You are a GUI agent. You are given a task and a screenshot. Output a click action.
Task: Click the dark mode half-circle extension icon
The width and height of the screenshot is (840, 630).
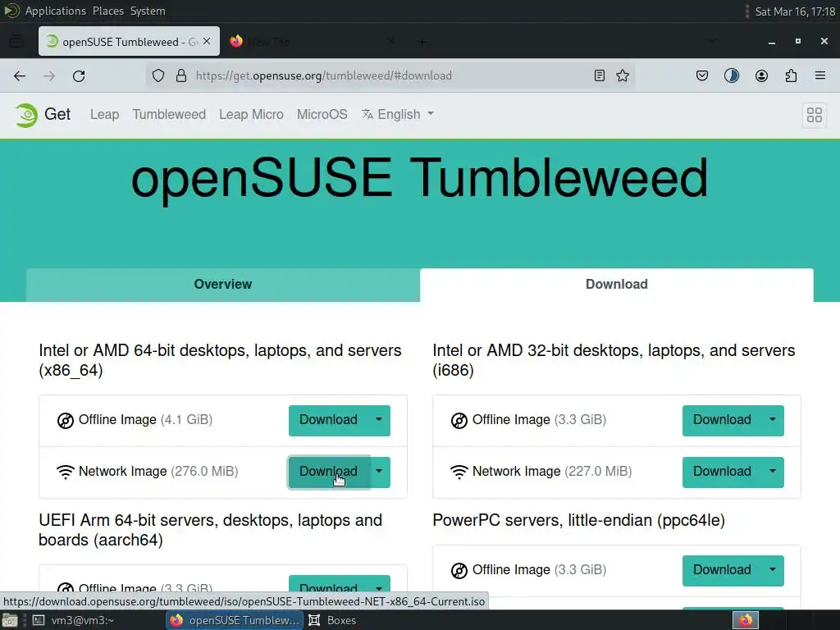731,75
